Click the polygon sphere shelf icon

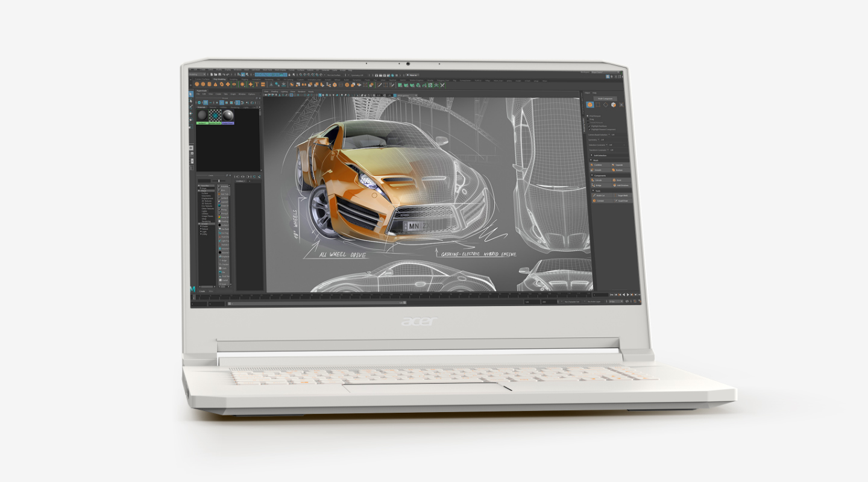198,84
